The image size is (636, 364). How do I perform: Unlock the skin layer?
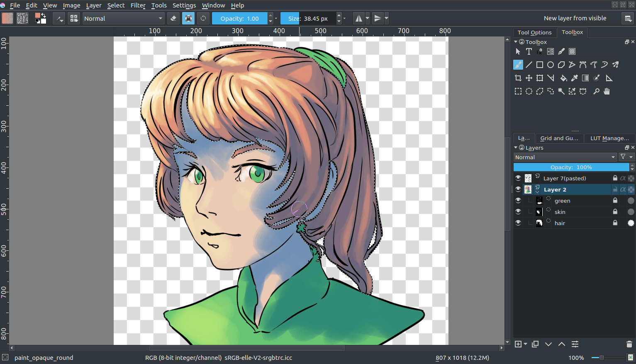click(x=615, y=211)
